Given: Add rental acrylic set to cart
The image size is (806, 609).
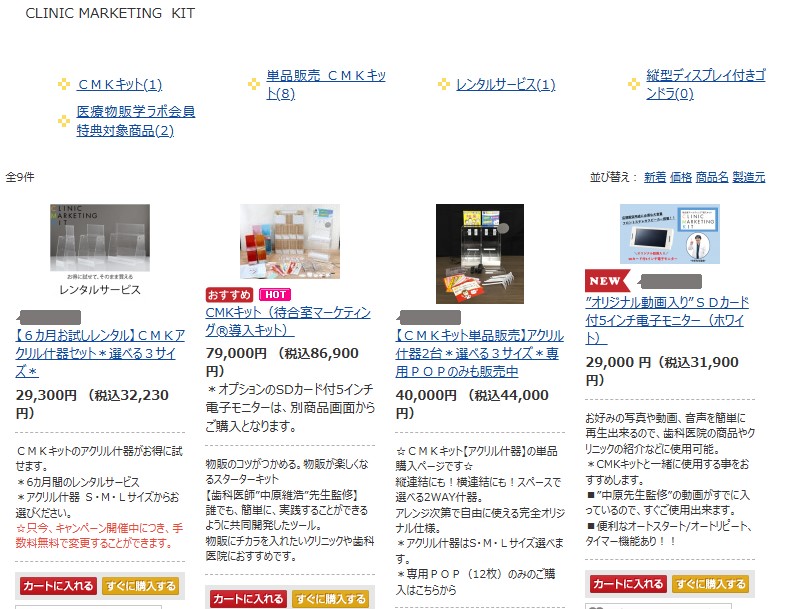Looking at the screenshot, I should 58,586.
